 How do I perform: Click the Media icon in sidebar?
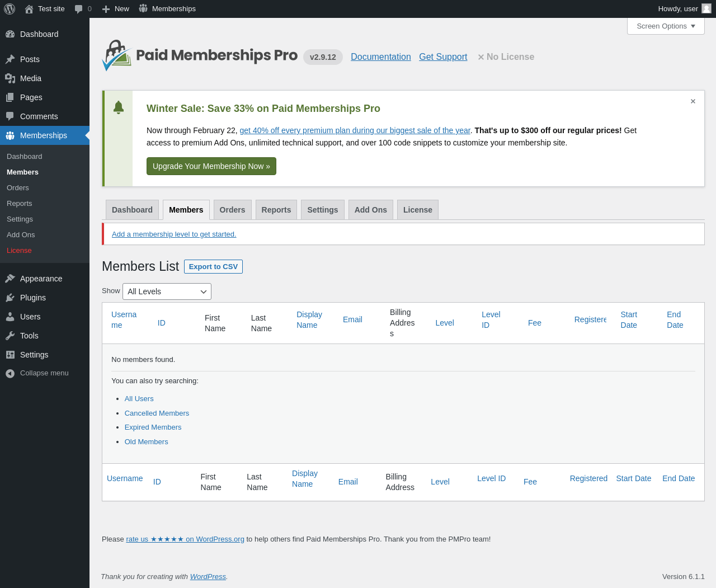click(10, 78)
